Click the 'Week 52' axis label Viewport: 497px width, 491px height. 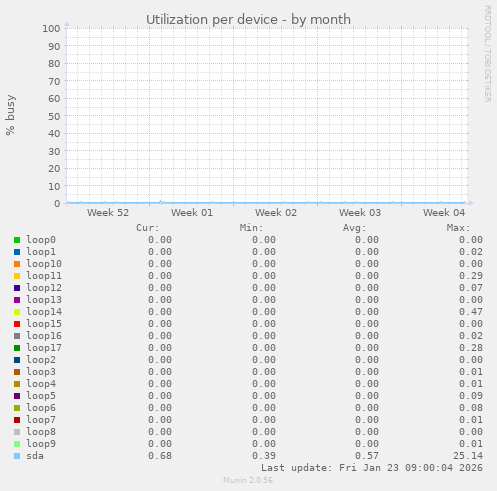108,213
